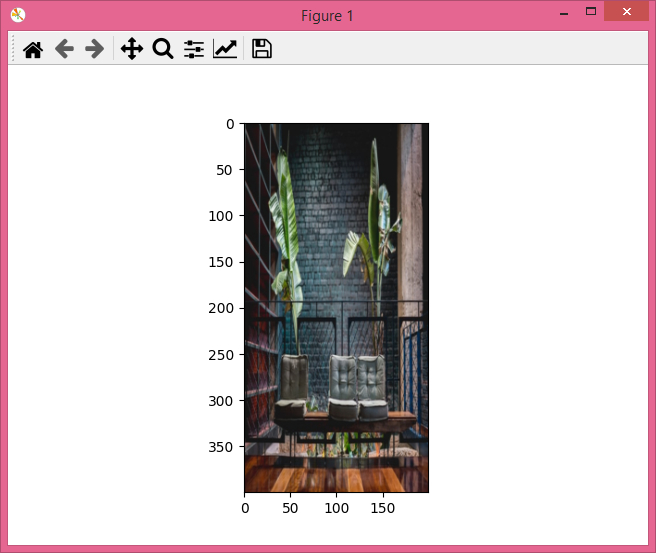
Task: Click the y-axis tick label 50
Action: coord(225,170)
